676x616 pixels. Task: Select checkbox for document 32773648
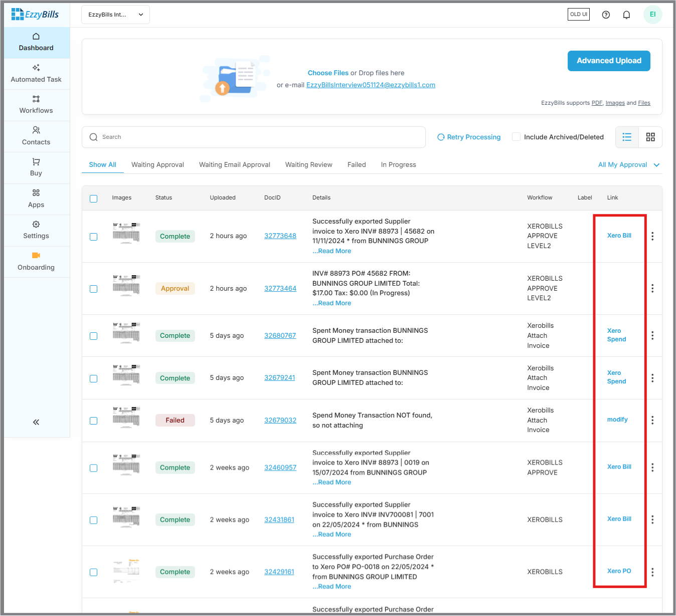click(93, 237)
